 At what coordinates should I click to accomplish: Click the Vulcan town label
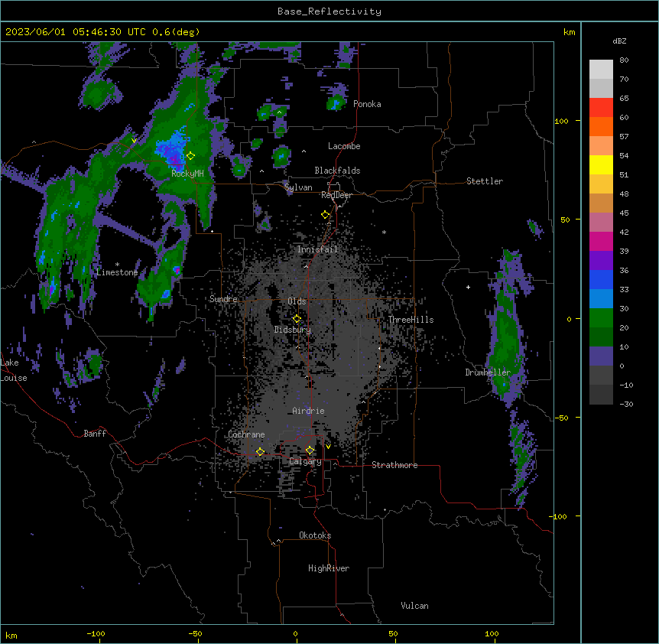click(414, 606)
